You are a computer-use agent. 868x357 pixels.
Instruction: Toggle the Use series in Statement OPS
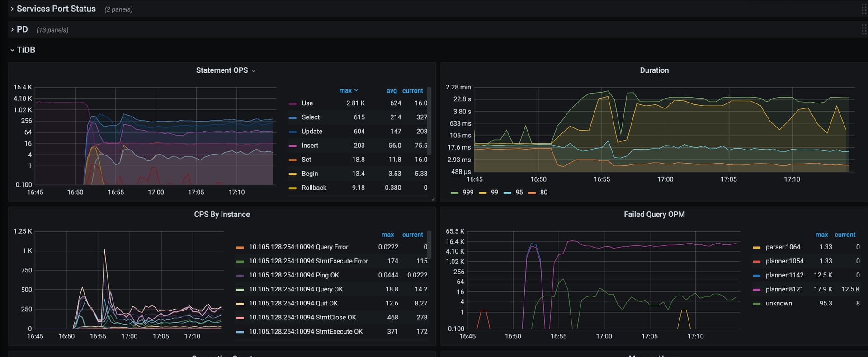(307, 103)
